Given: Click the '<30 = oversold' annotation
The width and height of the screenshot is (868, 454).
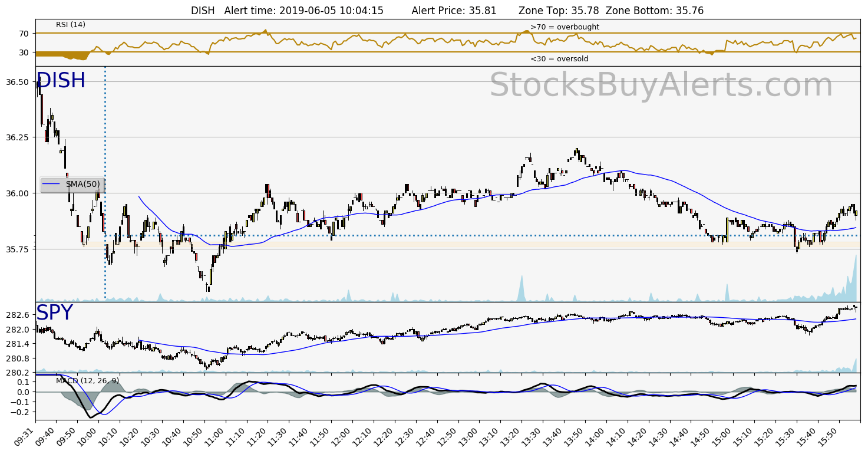Looking at the screenshot, I should coord(559,59).
